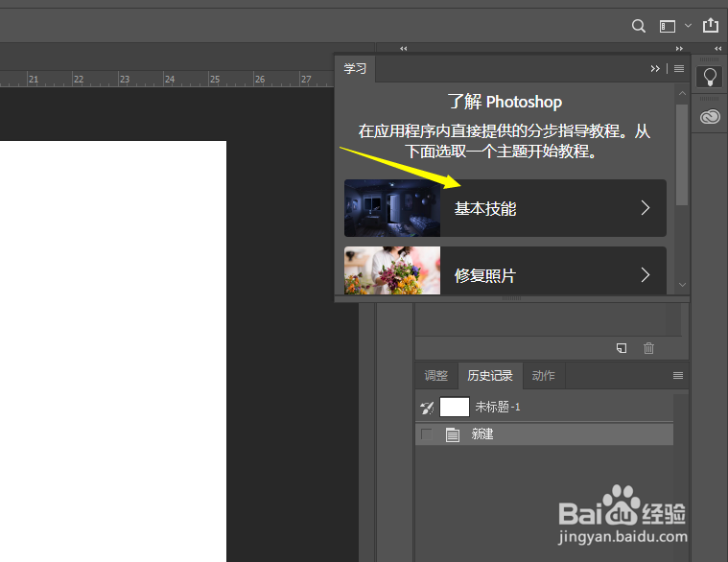
Task: Expand the workspace dropdown arrow
Action: click(688, 26)
